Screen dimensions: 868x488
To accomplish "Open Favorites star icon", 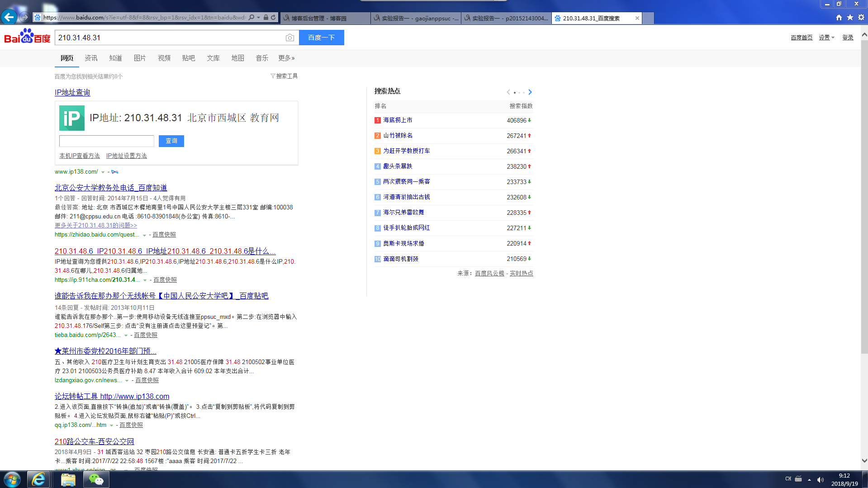I will [850, 18].
